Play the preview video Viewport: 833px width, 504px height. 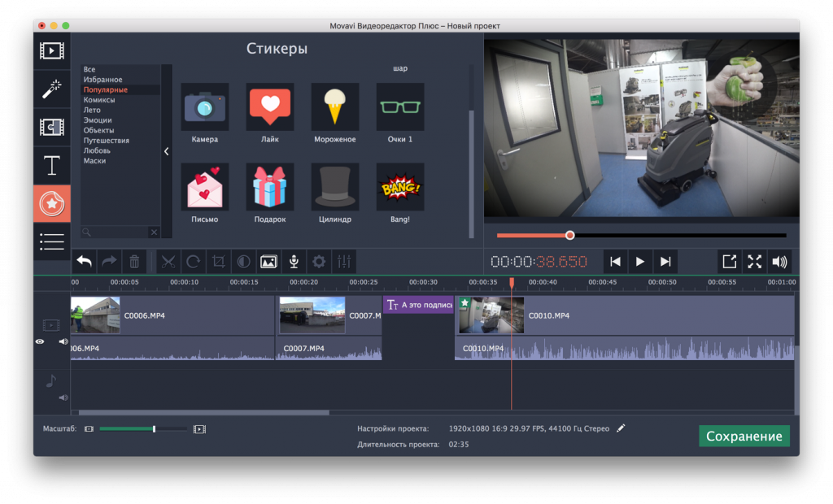640,261
